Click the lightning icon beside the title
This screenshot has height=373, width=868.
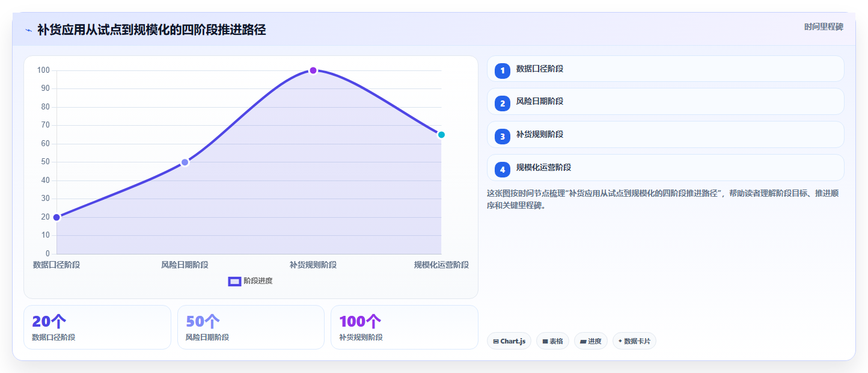click(x=28, y=30)
